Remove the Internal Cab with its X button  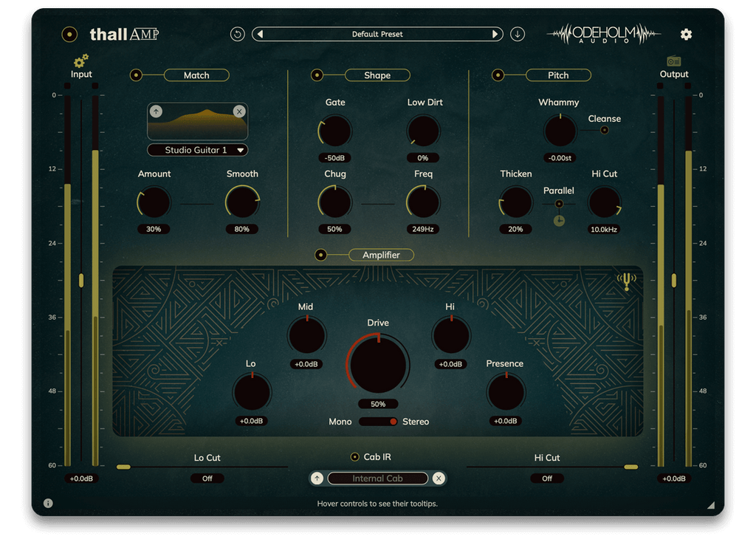click(439, 478)
